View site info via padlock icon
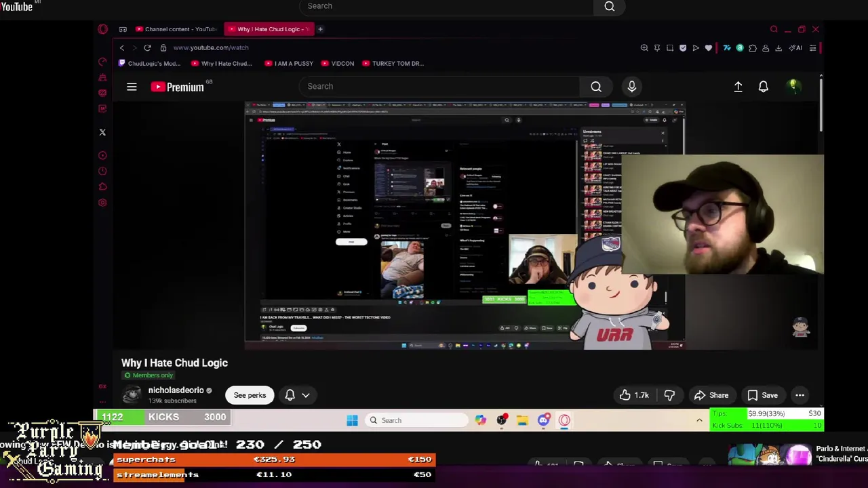This screenshot has width=868, height=488. [163, 47]
